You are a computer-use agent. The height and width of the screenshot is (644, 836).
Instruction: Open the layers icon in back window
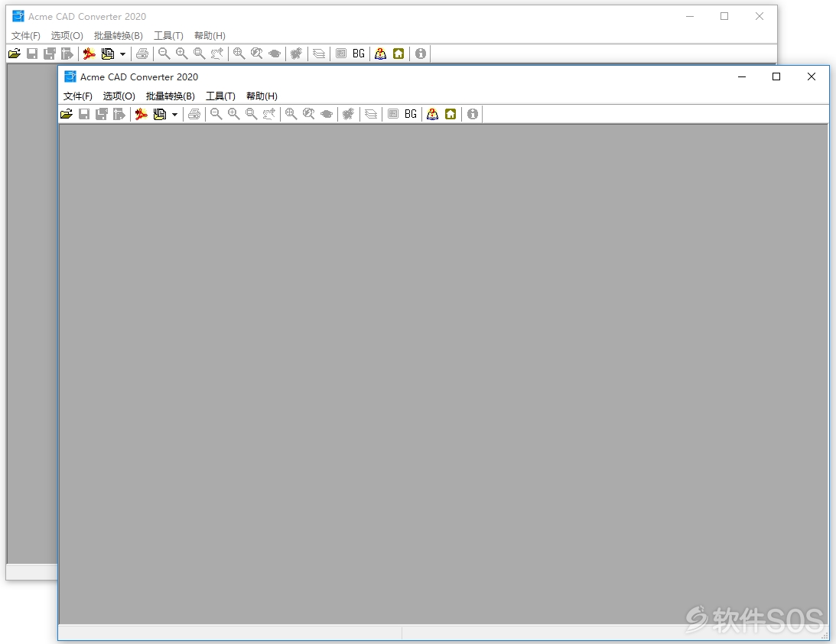click(x=319, y=54)
